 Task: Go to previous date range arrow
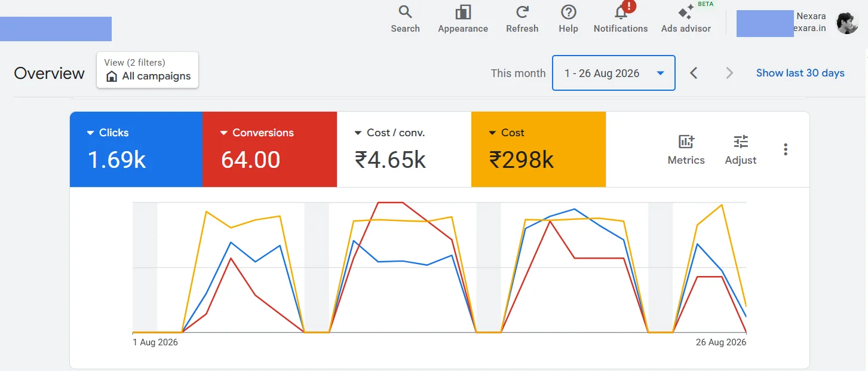click(x=694, y=73)
